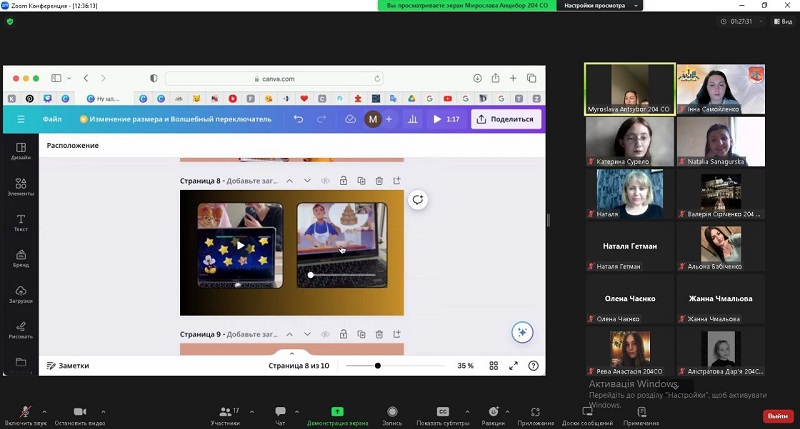Click the red Leave meeting button
The height and width of the screenshot is (429, 800).
(x=776, y=416)
